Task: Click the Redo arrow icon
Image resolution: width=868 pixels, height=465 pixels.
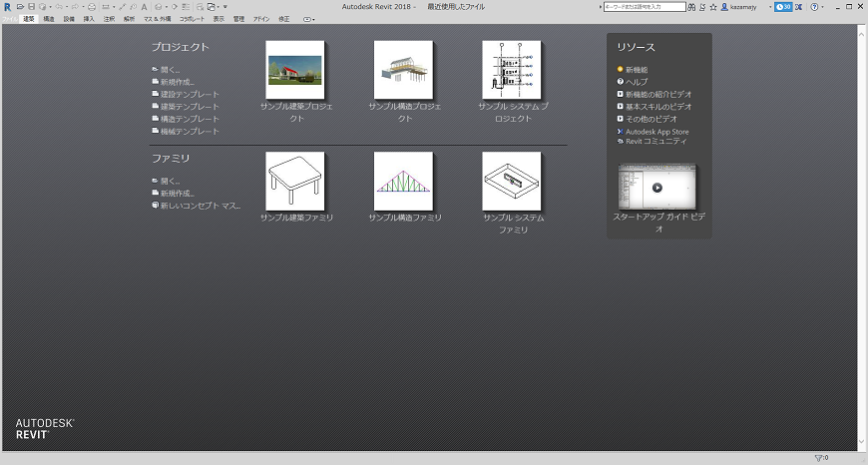Action: click(x=75, y=7)
